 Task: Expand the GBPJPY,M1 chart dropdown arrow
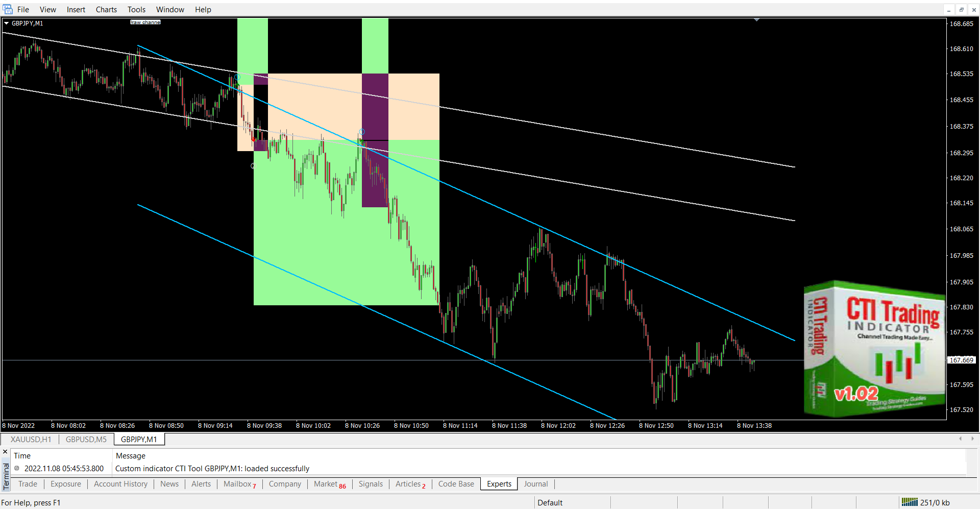[6, 23]
